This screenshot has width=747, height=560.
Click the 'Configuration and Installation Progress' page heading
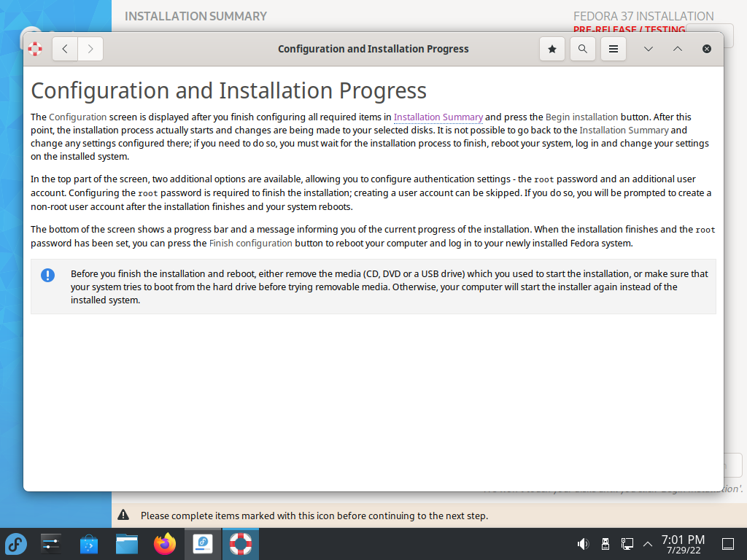(228, 90)
